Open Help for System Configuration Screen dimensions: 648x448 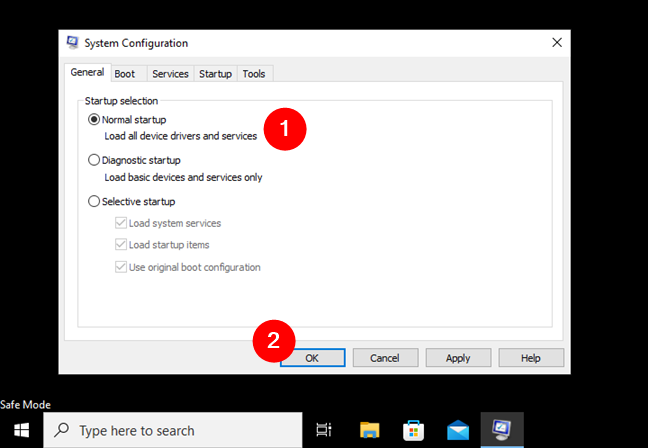531,357
